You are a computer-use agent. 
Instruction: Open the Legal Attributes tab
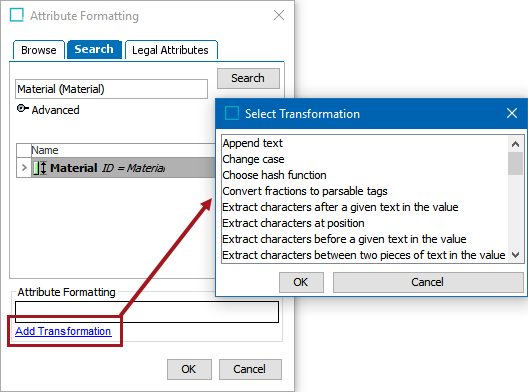(171, 50)
